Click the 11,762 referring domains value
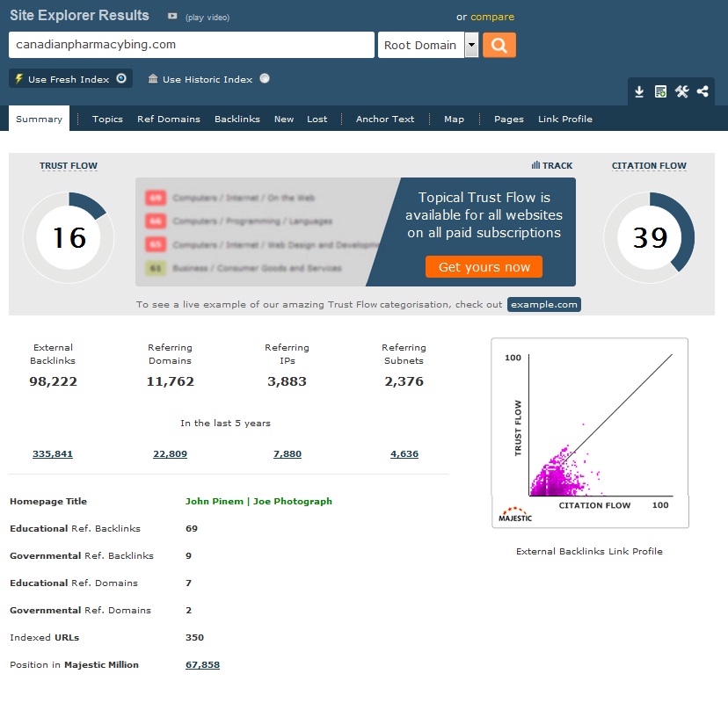The width and height of the screenshot is (728, 710). (x=170, y=381)
